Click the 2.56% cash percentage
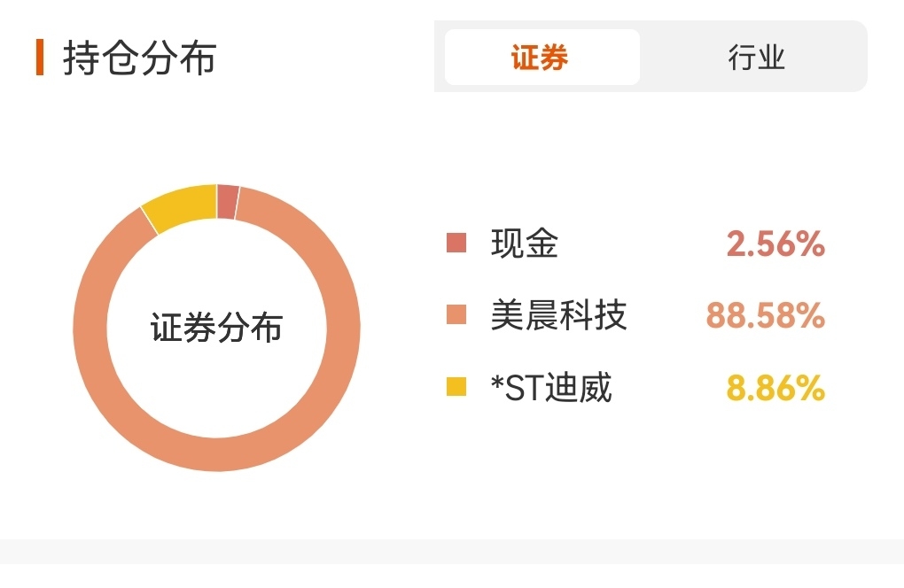Viewport: 904px width, 588px height. pos(775,244)
